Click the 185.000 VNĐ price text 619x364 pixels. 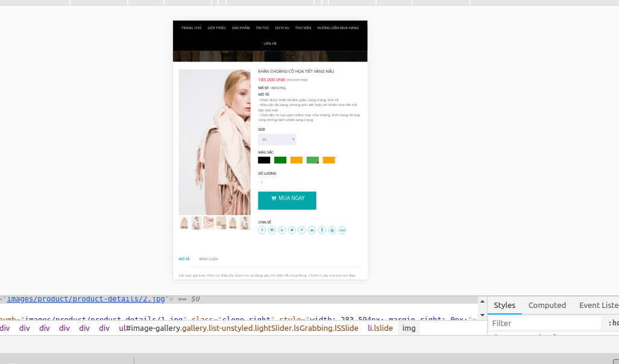tap(272, 80)
